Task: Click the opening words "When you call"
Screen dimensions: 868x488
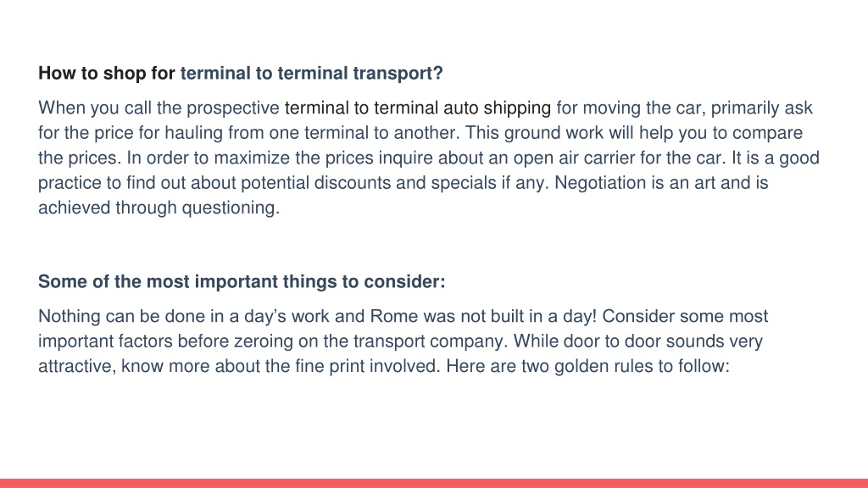Action: (95, 108)
